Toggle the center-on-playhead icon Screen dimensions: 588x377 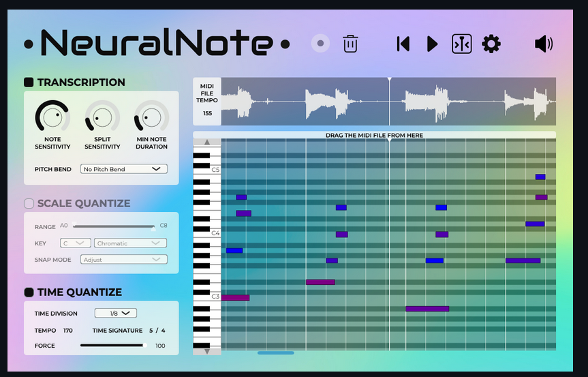[x=462, y=44]
